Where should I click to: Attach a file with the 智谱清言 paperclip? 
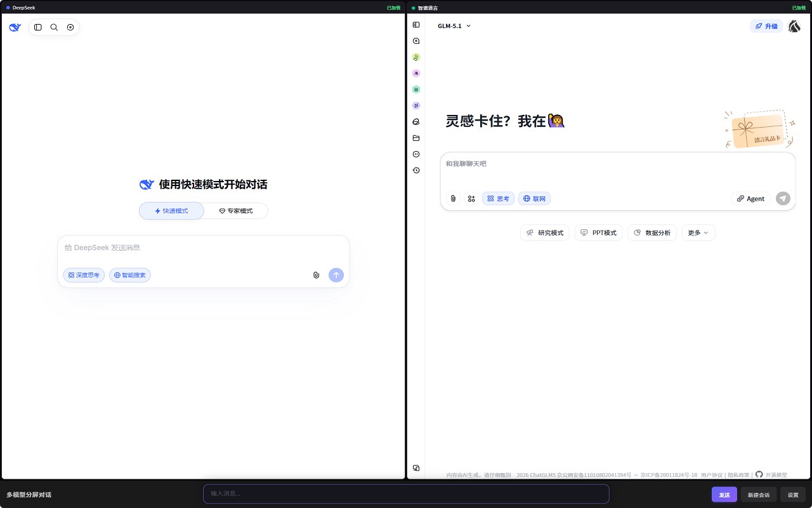tap(453, 199)
